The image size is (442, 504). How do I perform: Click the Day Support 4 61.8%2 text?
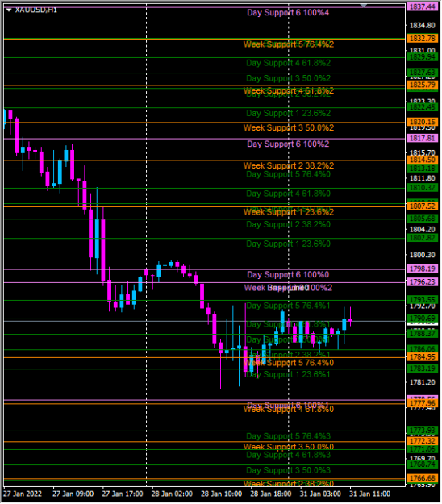click(x=288, y=63)
